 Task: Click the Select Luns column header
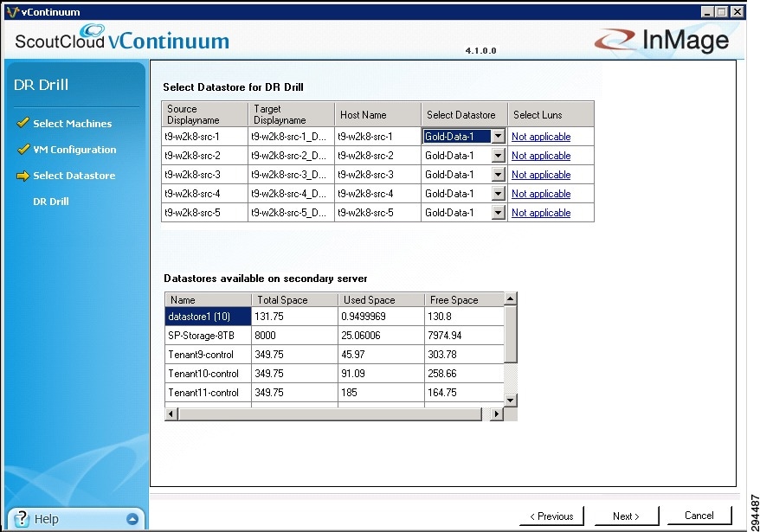tap(551, 114)
